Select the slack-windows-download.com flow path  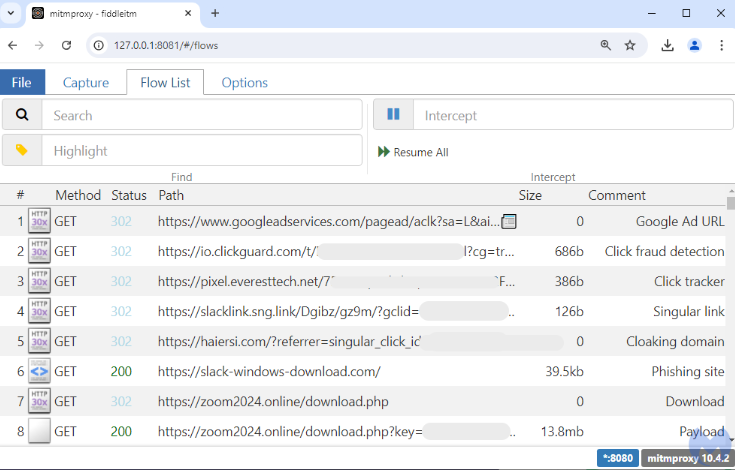269,371
